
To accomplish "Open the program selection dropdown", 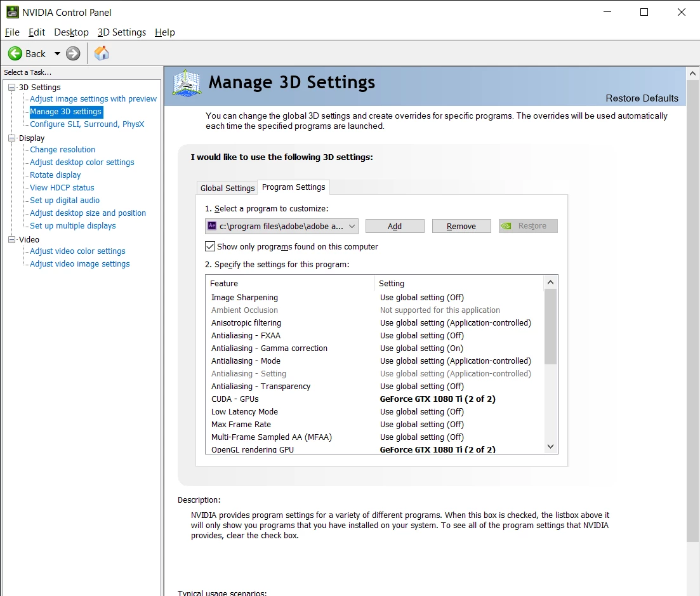I will click(282, 226).
